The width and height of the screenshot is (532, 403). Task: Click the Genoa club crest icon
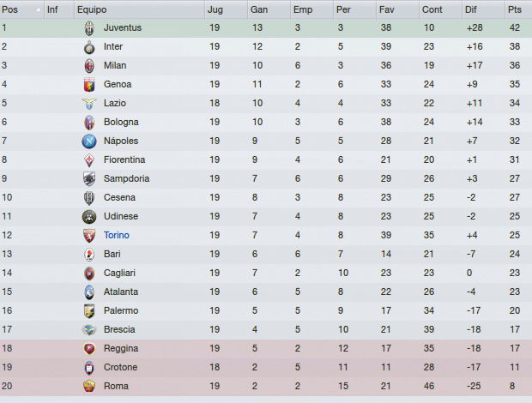coord(89,85)
